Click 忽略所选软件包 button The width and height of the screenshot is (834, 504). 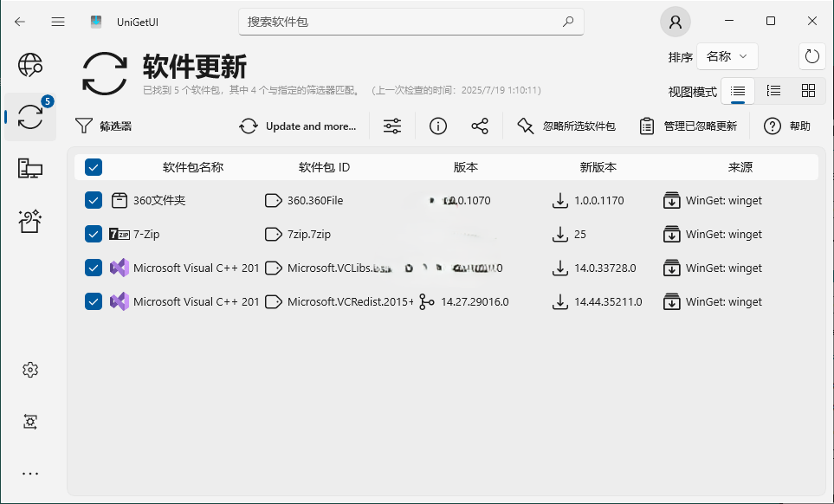tap(566, 126)
